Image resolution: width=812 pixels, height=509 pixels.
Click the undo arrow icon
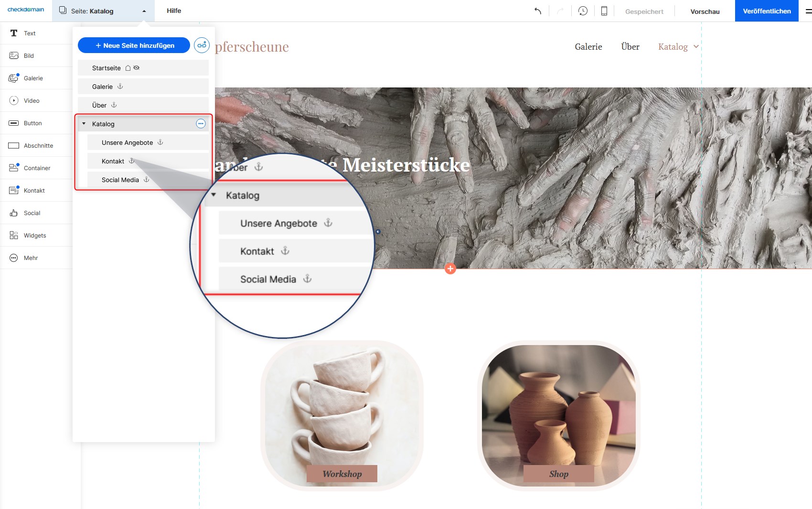pos(538,11)
